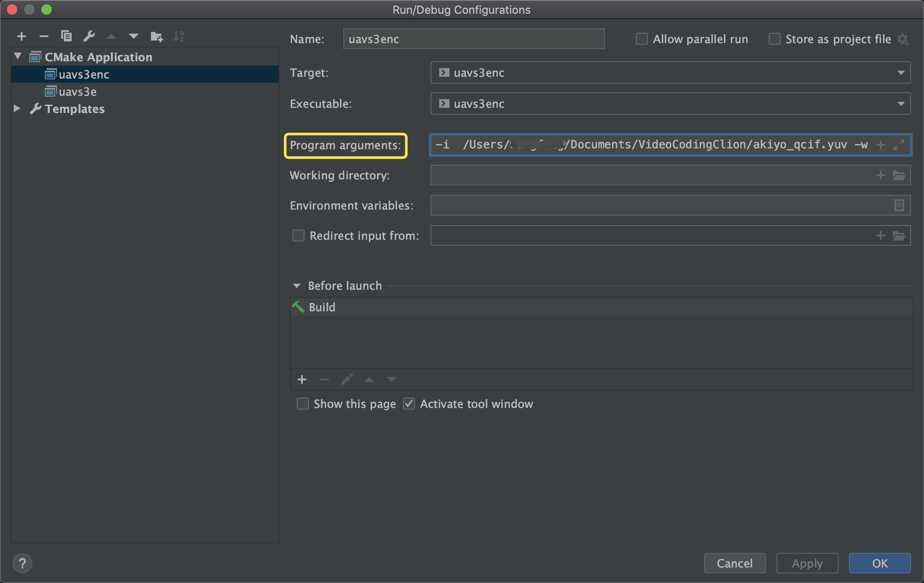The image size is (924, 583).
Task: Open the environment variables editor icon
Action: click(899, 205)
